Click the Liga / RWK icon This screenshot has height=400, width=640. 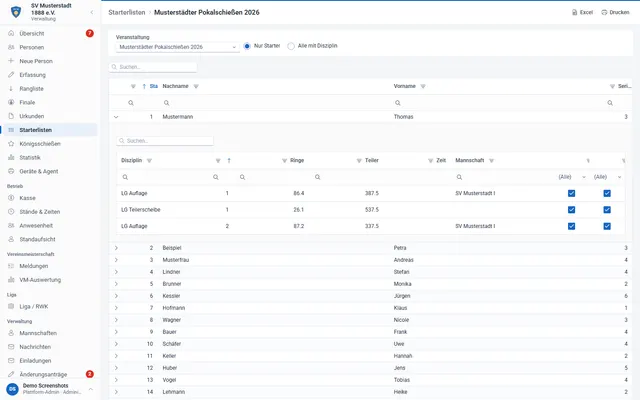coord(11,306)
